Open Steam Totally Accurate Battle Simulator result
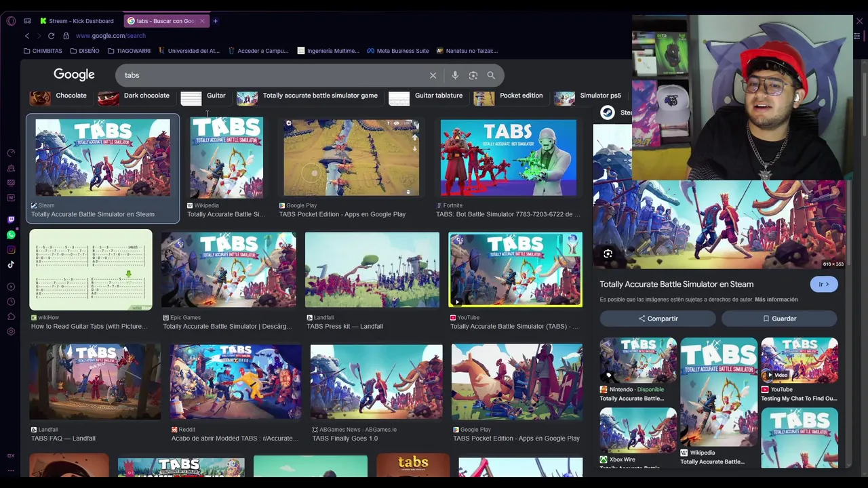The width and height of the screenshot is (868, 488). pyautogui.click(x=102, y=168)
